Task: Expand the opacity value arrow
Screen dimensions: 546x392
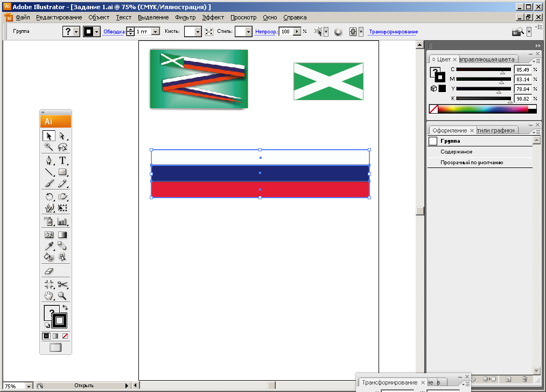Action: tap(297, 32)
